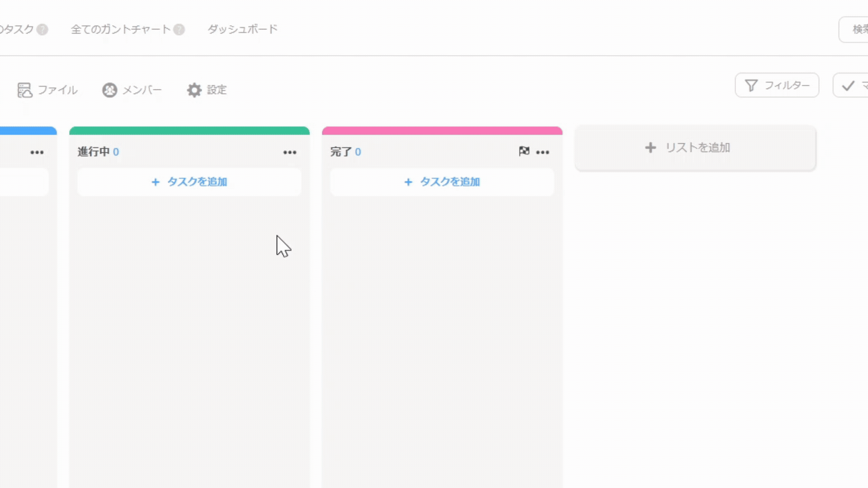Open the options menu on 進行中 list

pos(290,152)
